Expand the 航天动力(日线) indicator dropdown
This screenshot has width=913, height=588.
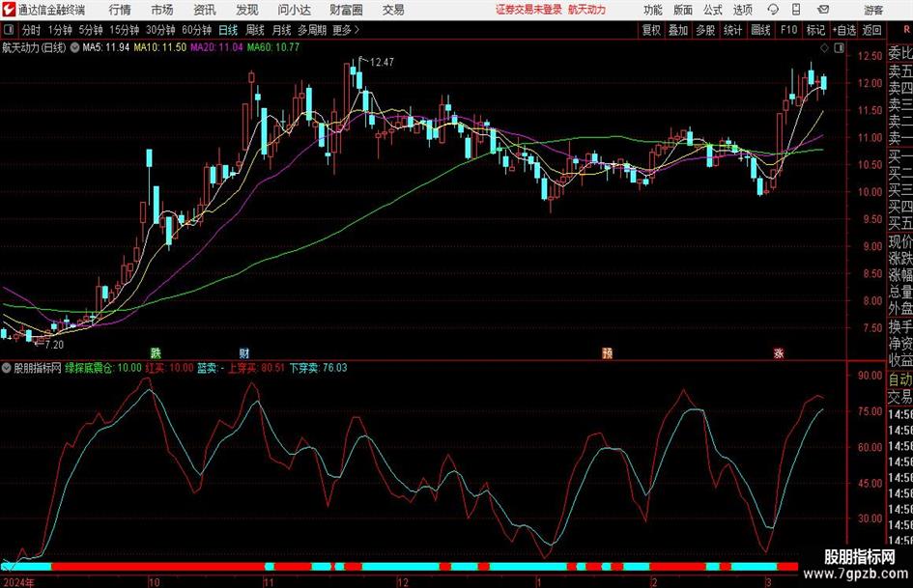[74, 47]
